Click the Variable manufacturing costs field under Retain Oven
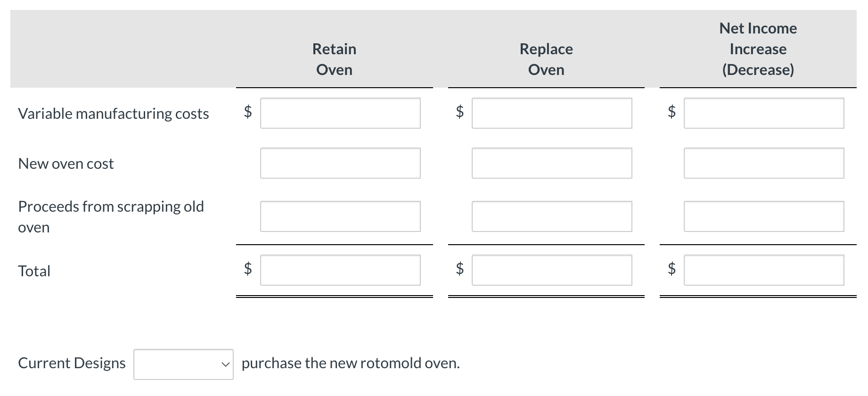 pos(340,113)
